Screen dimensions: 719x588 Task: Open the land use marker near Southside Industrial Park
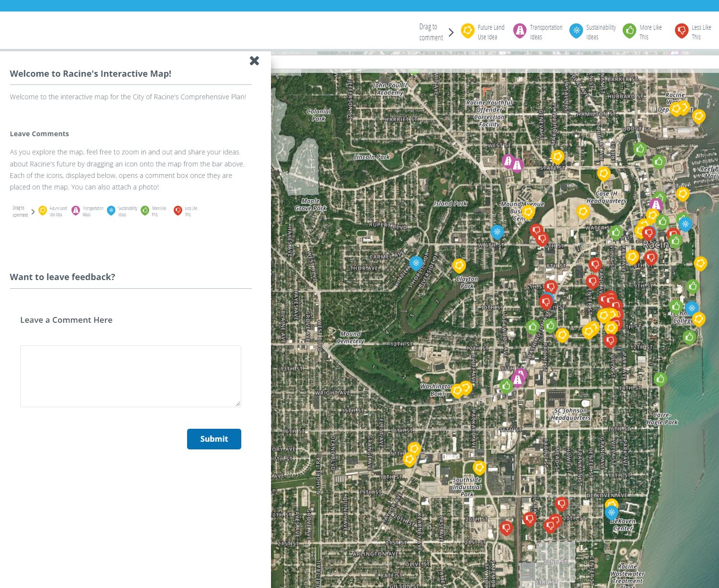479,468
